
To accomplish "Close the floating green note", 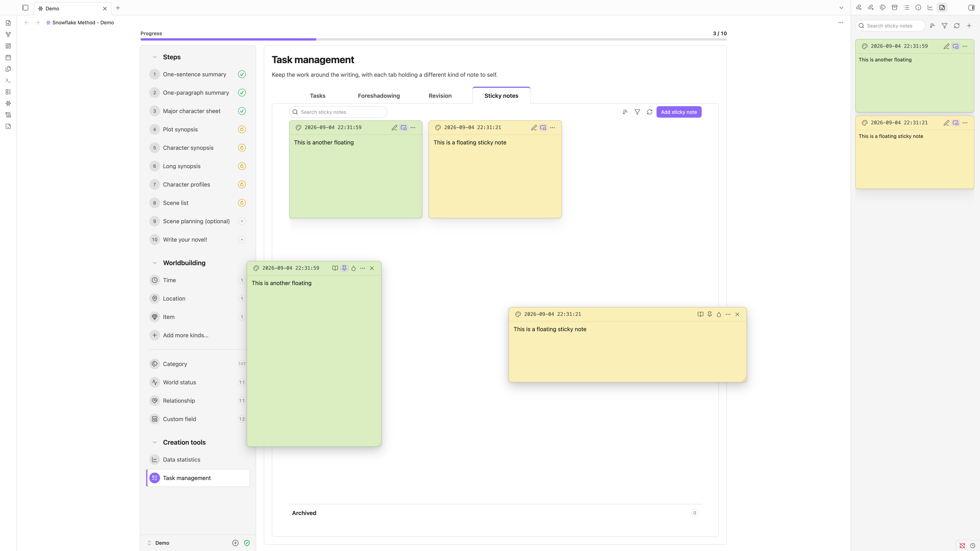I will coord(372,268).
